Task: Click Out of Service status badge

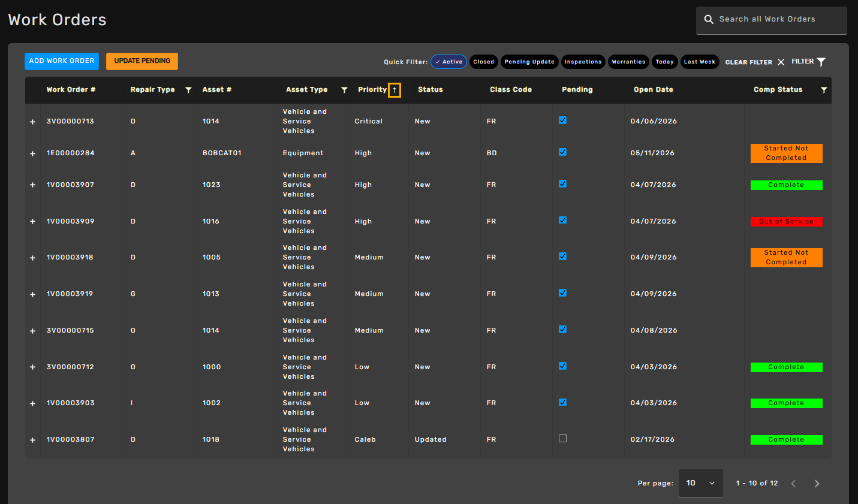Action: pyautogui.click(x=787, y=222)
